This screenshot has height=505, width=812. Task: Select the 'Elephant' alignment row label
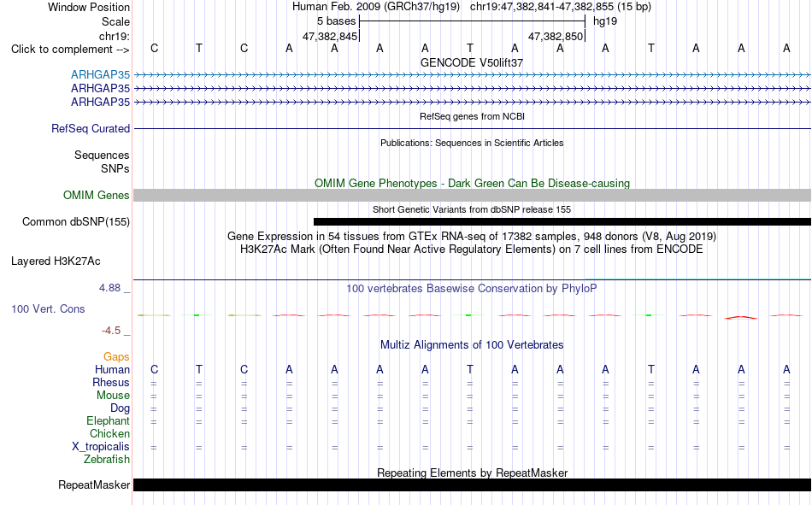click(x=108, y=421)
